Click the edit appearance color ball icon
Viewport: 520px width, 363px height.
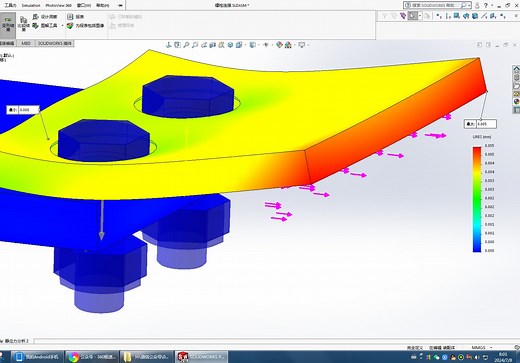pos(279,45)
